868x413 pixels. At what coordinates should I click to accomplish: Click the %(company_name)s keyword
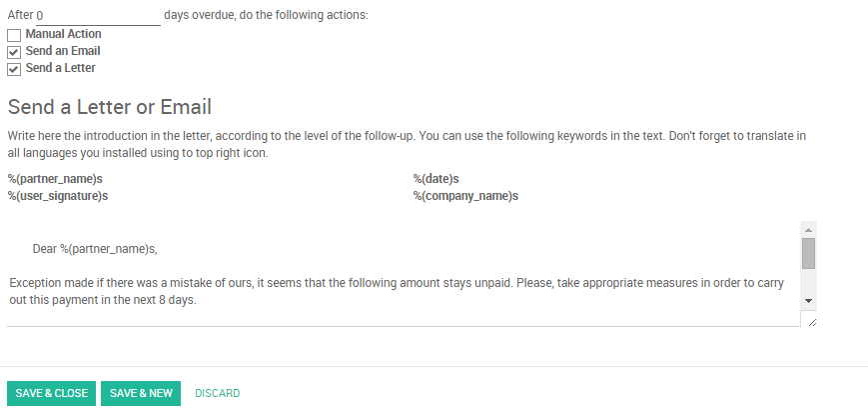pyautogui.click(x=465, y=196)
